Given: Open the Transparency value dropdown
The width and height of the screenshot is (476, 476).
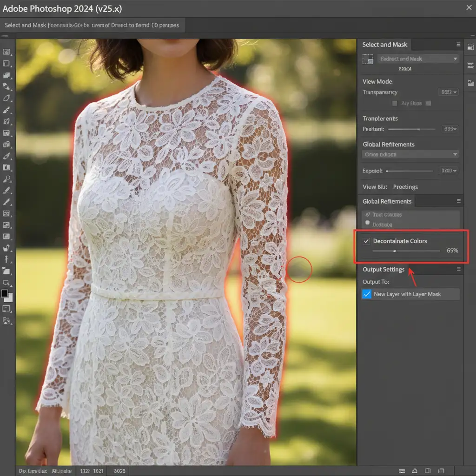Looking at the screenshot, I should [x=449, y=92].
